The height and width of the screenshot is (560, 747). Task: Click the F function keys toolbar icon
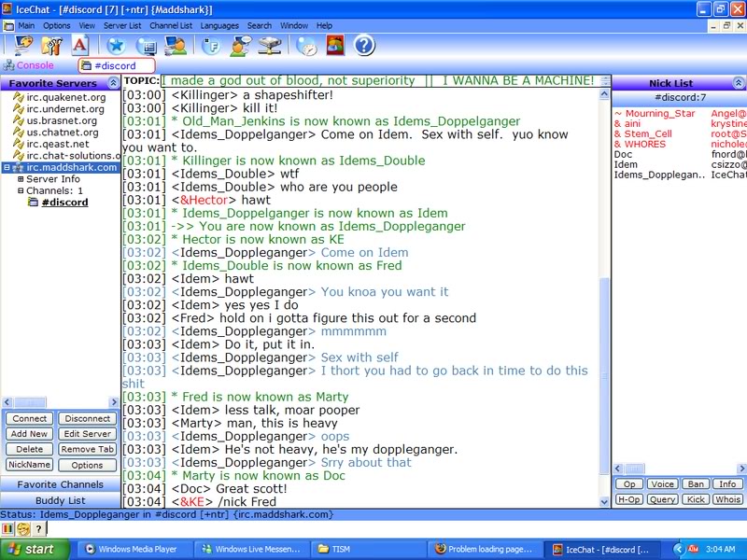[211, 46]
